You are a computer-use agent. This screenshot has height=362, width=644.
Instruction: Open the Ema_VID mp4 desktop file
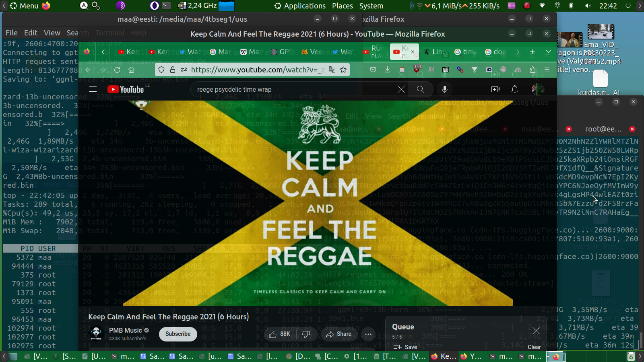(x=601, y=43)
